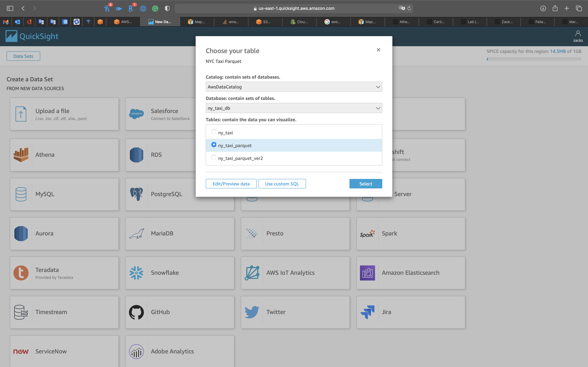Click the SPICE capacity progress bar
Image resolution: width=588 pixels, height=367 pixels.
pyautogui.click(x=534, y=59)
